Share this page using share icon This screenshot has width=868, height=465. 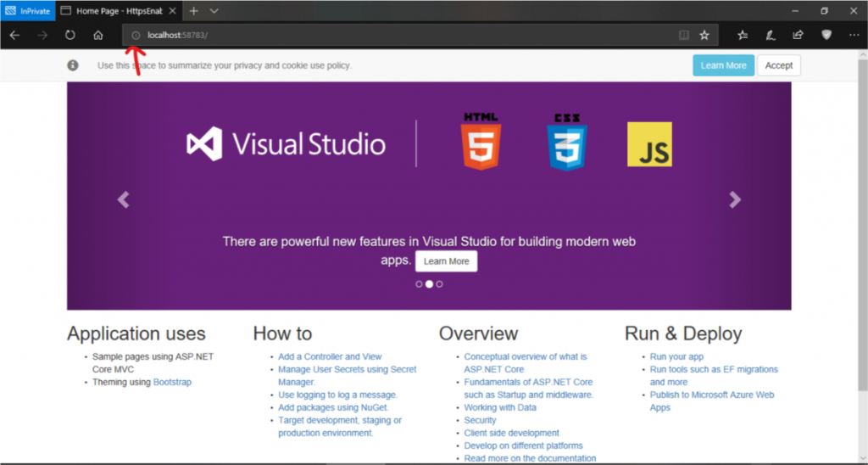point(798,35)
